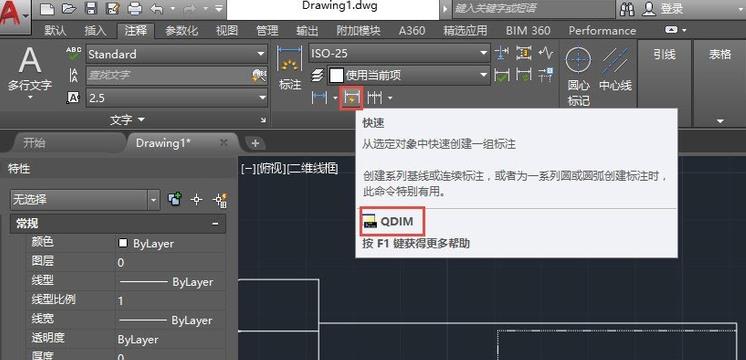Switch to the 参数化 ribbon tab
The width and height of the screenshot is (746, 360).
(x=181, y=30)
